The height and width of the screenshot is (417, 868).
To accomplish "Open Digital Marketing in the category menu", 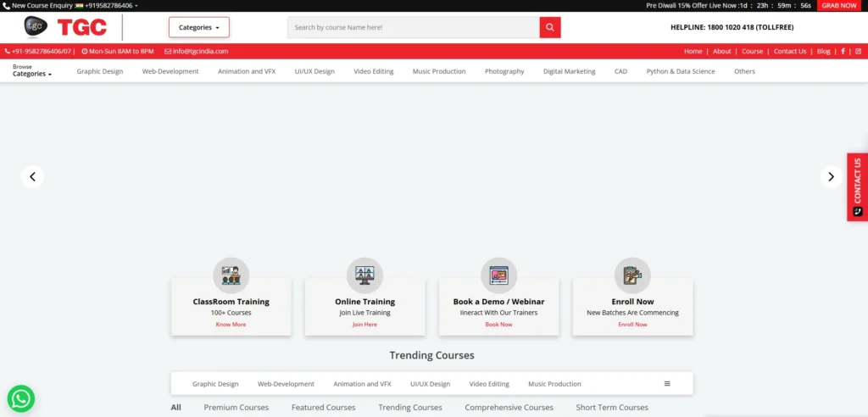I will (569, 71).
